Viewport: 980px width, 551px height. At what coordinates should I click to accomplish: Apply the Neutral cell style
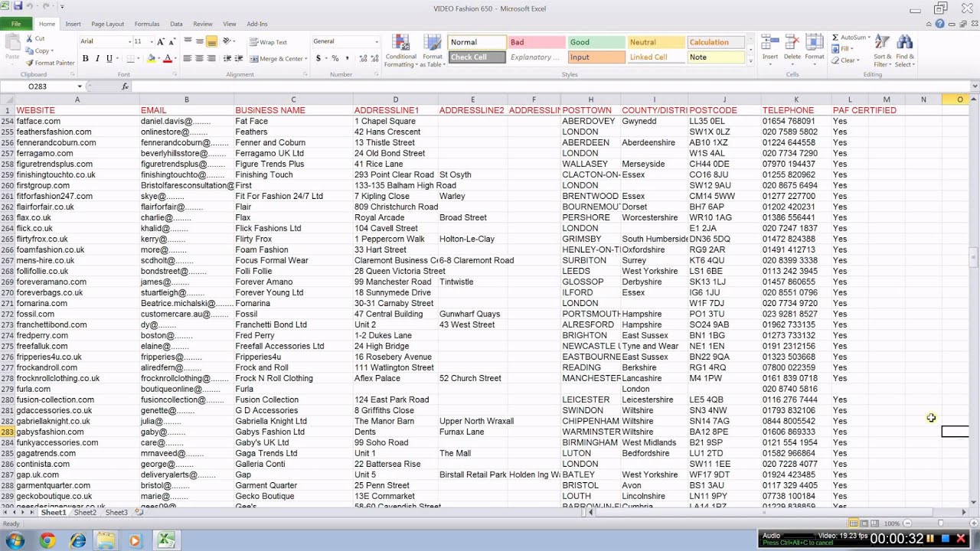coord(655,43)
